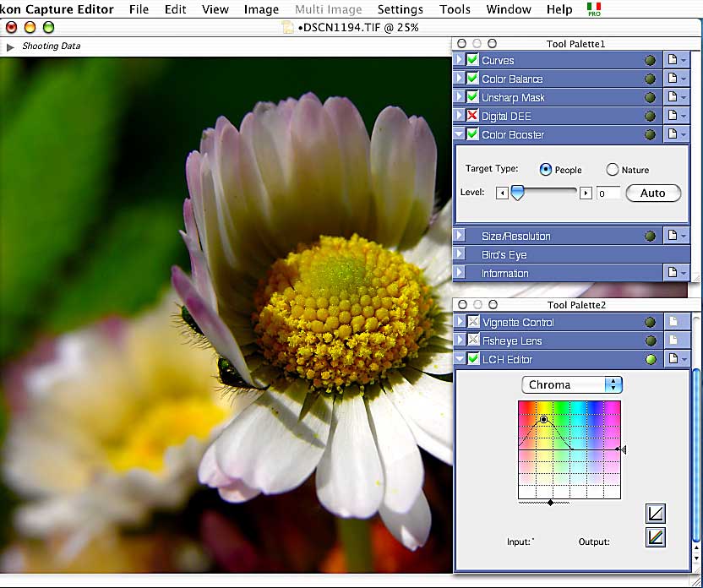Expand the Information section triangle

459,273
